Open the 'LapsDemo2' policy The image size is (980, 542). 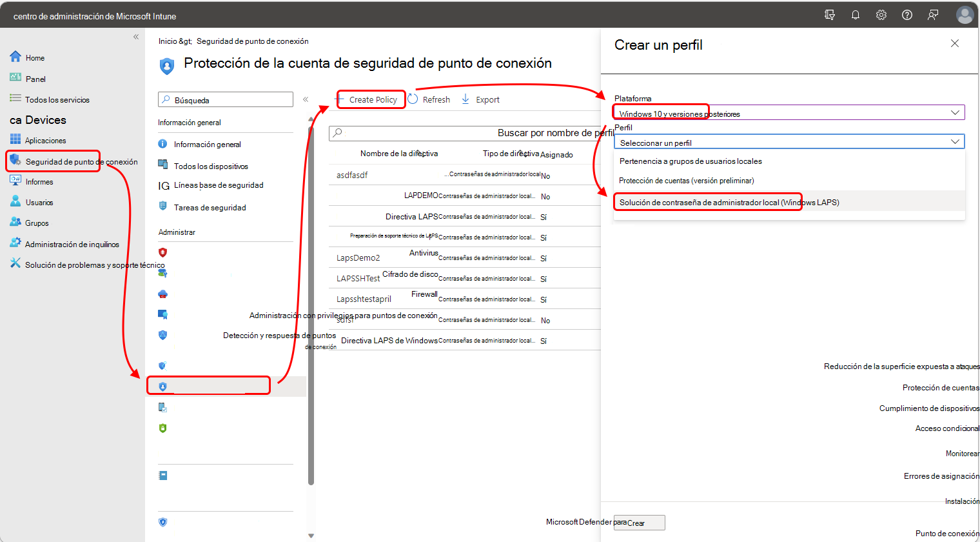[358, 257]
